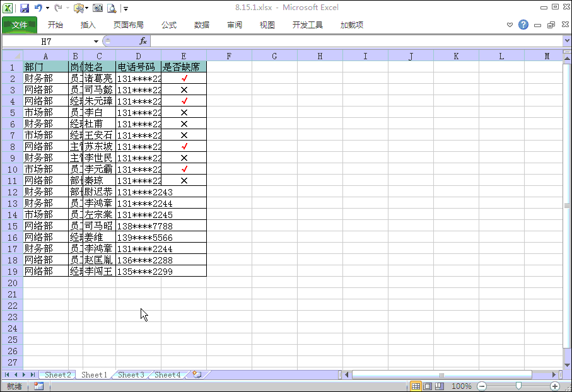Click the Insert Worksheet icon
572x392 pixels.
tap(197, 374)
